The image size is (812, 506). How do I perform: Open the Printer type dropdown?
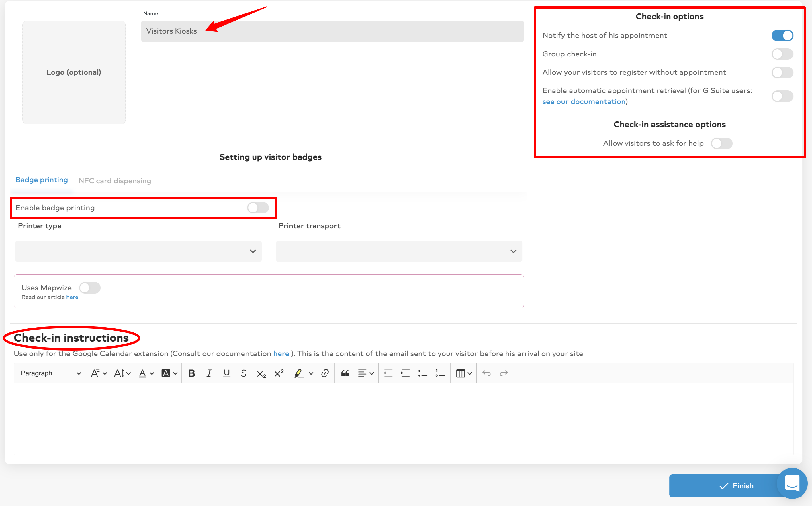138,251
